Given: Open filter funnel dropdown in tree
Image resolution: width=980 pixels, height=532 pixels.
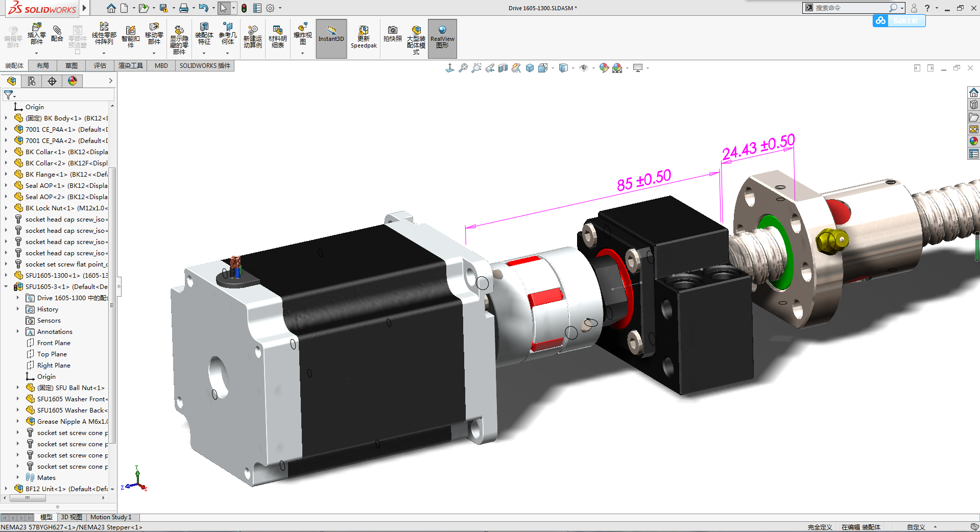Looking at the screenshot, I should 10,95.
